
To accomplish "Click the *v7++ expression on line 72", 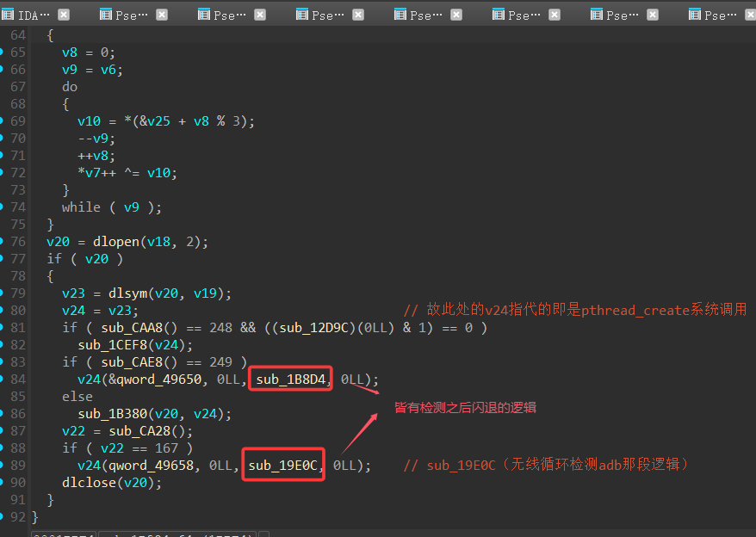I will pos(97,173).
